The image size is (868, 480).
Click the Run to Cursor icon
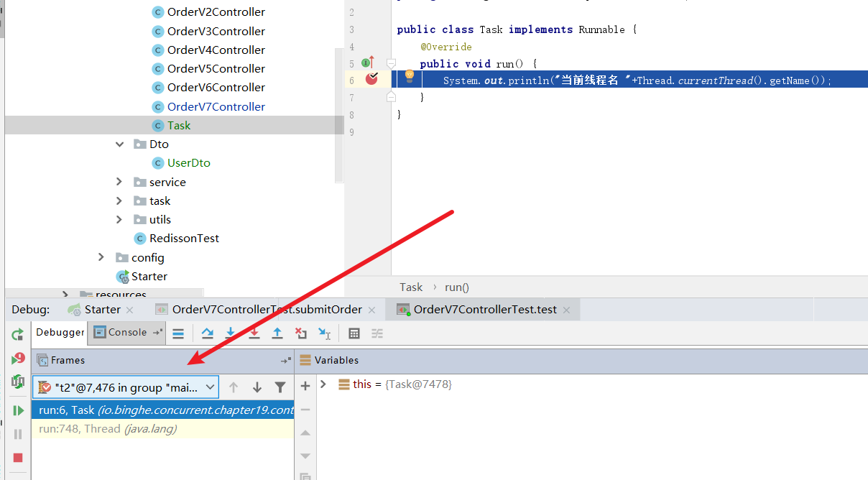[x=324, y=333]
